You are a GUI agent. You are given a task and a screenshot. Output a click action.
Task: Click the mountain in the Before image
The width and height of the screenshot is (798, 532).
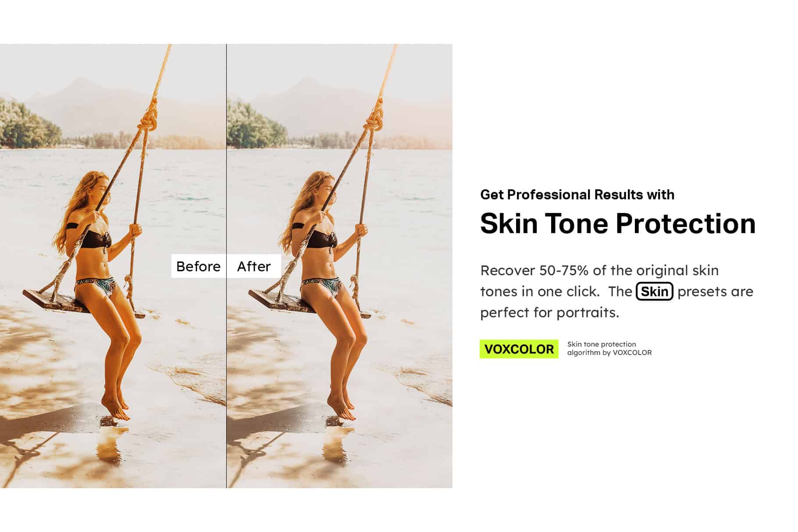[88, 105]
